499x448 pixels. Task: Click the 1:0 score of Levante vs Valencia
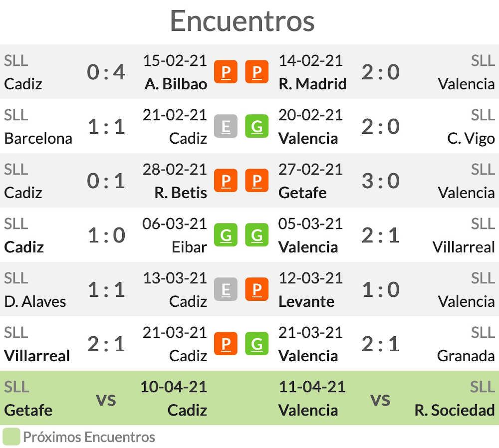(x=381, y=289)
